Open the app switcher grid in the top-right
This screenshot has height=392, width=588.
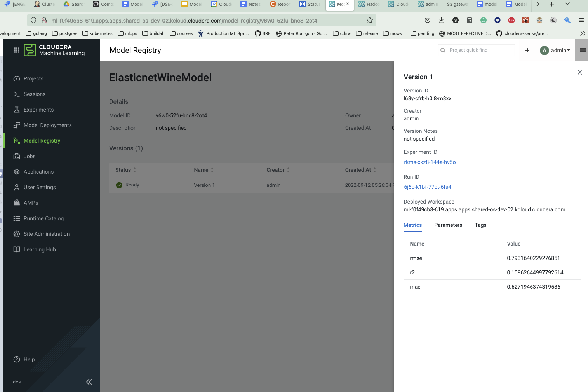[583, 50]
